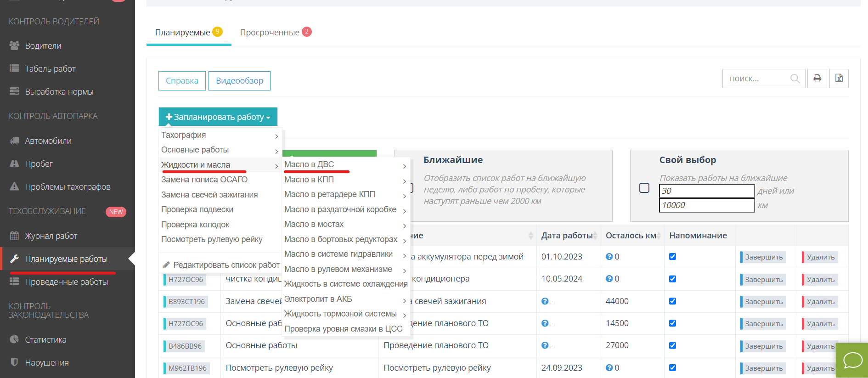The width and height of the screenshot is (868, 378).
Task: Click help icon in 24.09.2023 row
Action: click(609, 368)
